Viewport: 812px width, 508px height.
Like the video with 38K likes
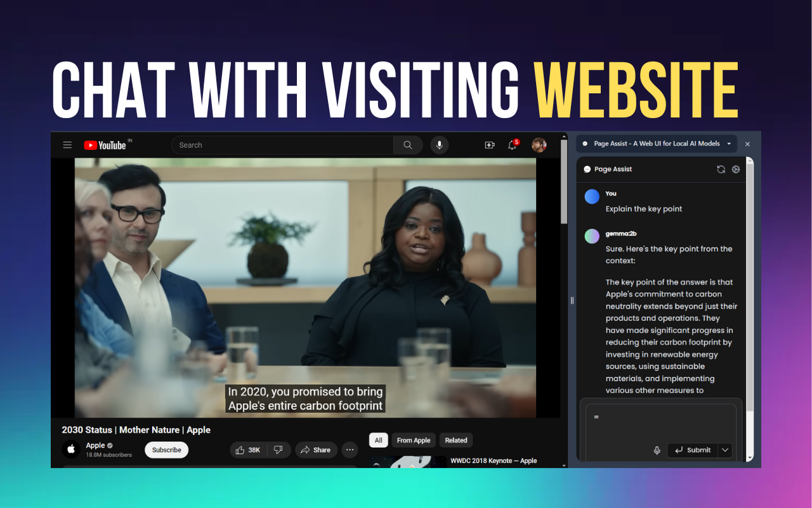tap(248, 450)
